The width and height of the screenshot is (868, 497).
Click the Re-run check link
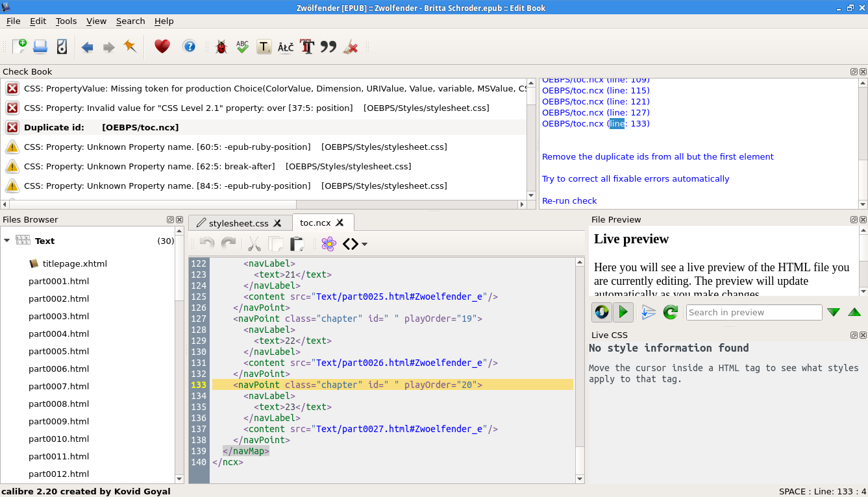569,200
